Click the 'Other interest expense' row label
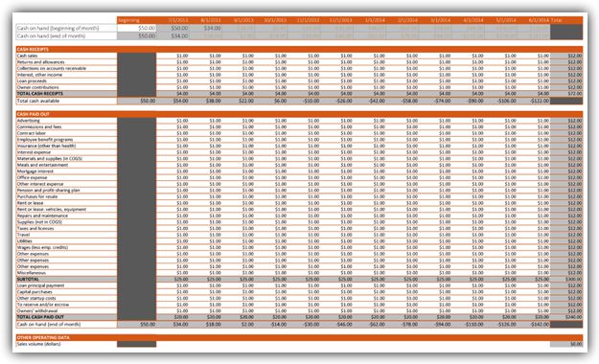Viewport: 599px width, 364px height. [x=40, y=184]
